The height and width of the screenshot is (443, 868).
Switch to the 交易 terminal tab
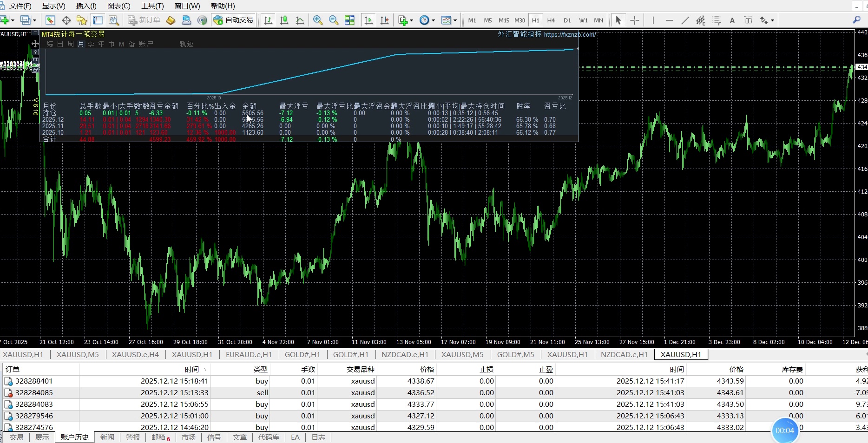[x=16, y=437]
